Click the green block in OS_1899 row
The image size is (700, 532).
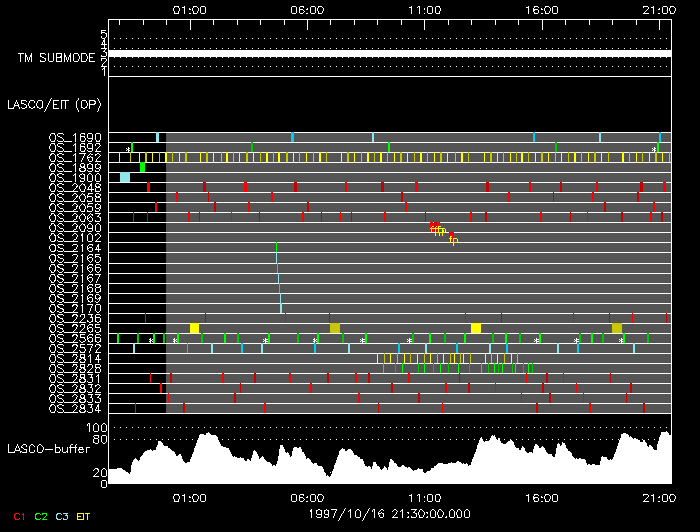pos(143,167)
